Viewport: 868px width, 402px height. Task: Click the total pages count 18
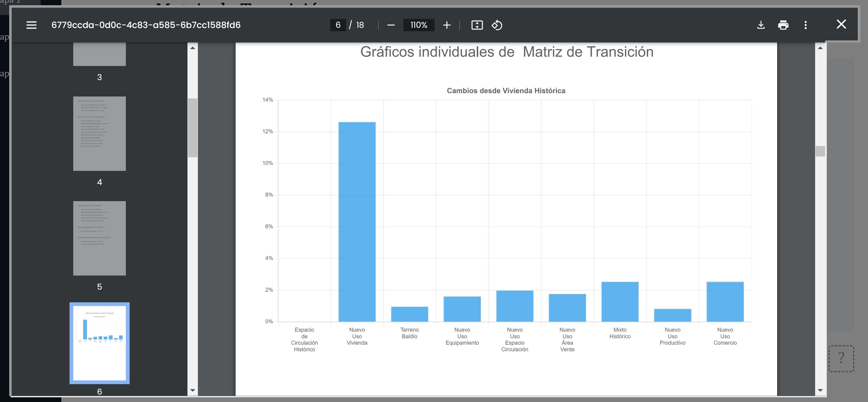[x=360, y=25]
